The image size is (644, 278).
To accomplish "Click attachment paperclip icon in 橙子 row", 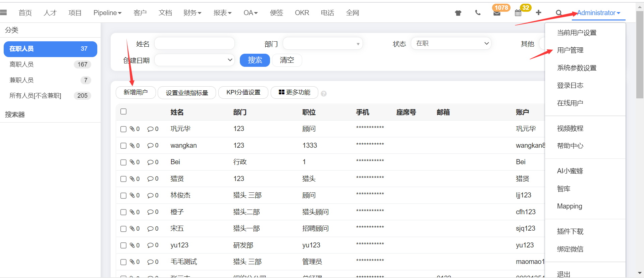I will point(132,212).
